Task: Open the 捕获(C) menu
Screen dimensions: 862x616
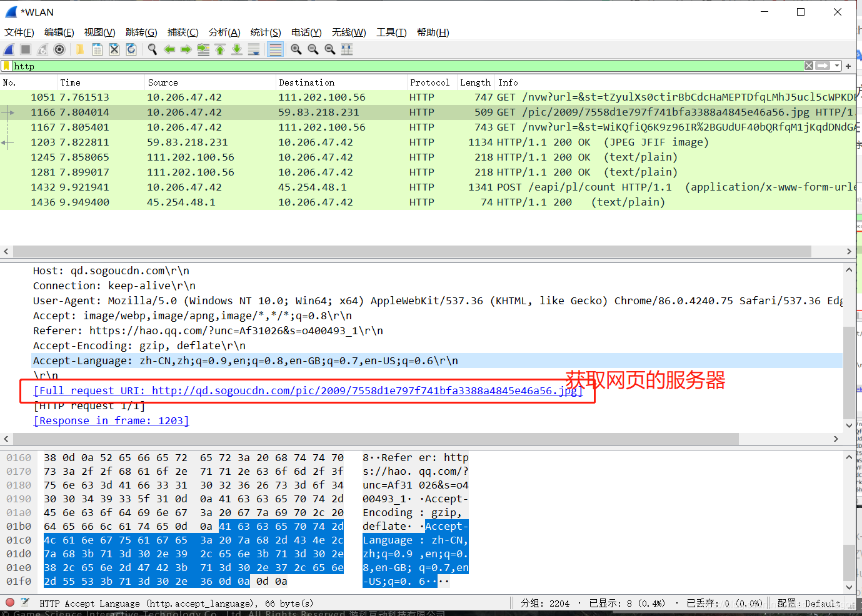Action: [x=183, y=32]
